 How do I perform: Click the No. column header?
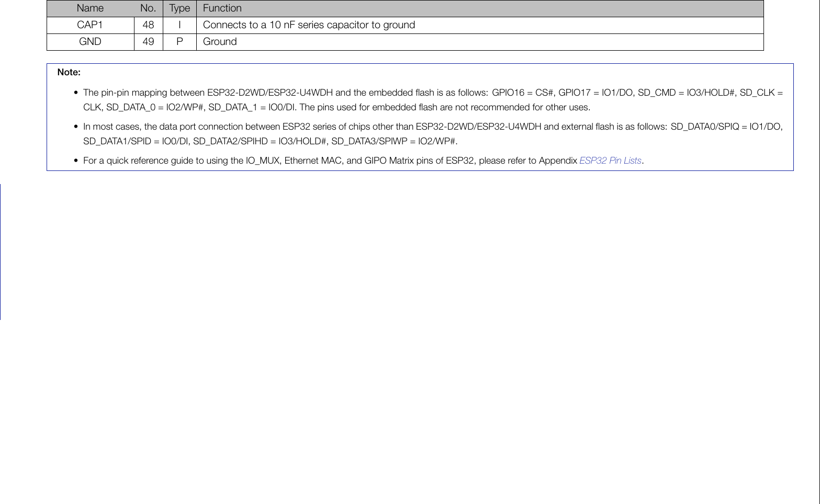coord(148,8)
